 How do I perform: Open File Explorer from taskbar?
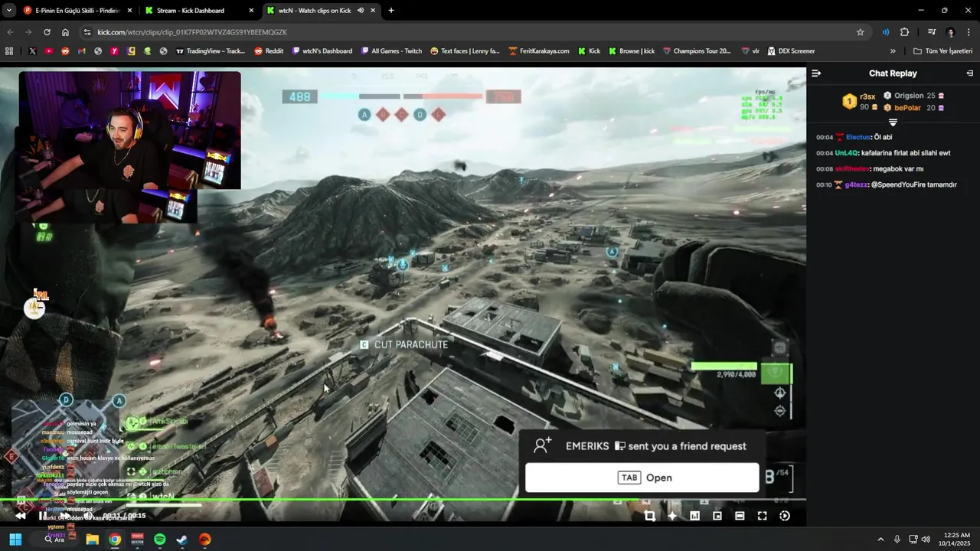pyautogui.click(x=92, y=540)
